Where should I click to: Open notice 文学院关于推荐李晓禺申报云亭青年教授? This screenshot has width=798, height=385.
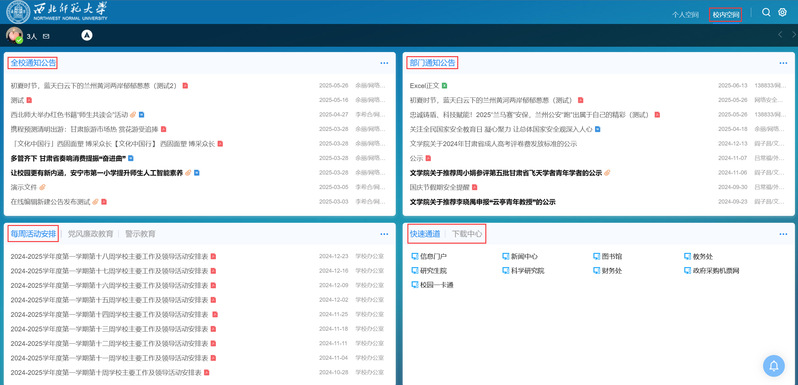(x=482, y=202)
